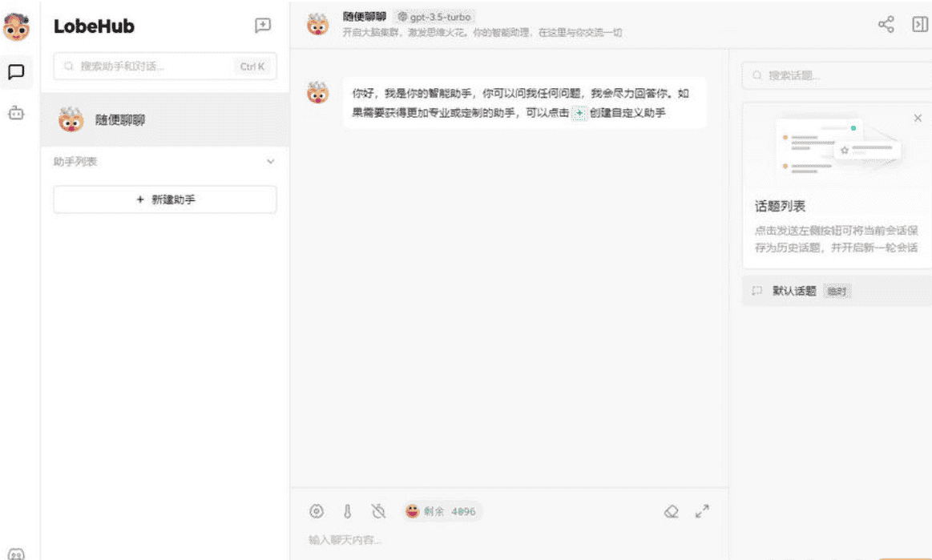Click the chat message input field
Screen dimensions: 932x560
(x=509, y=540)
